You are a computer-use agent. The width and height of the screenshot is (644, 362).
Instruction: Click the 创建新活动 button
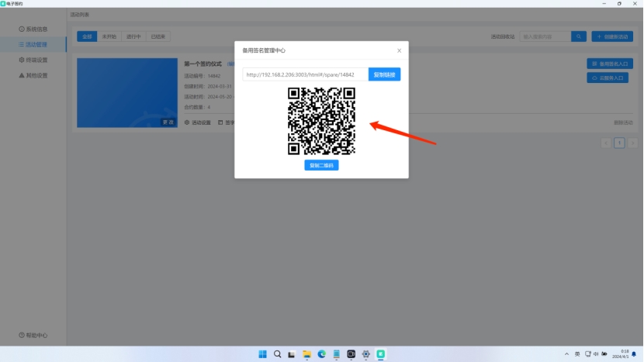612,36
